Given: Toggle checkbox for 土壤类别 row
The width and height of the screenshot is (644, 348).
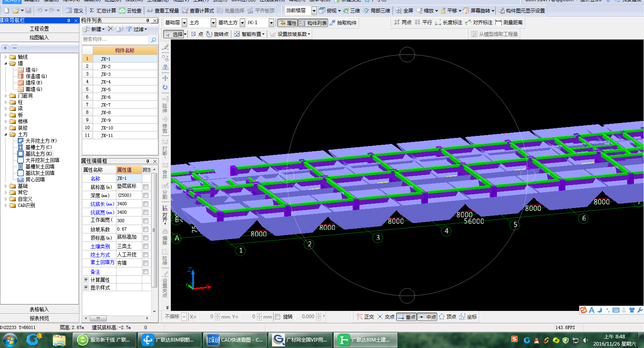Looking at the screenshot, I should [x=145, y=246].
